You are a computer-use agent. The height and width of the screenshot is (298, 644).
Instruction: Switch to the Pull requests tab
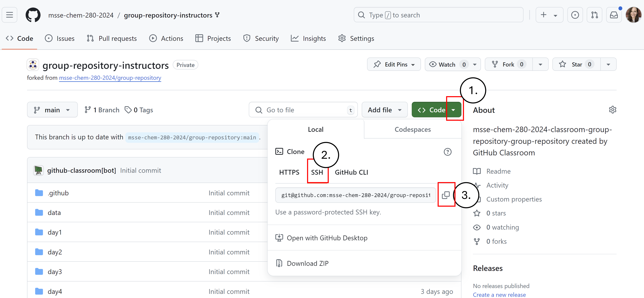click(x=112, y=38)
